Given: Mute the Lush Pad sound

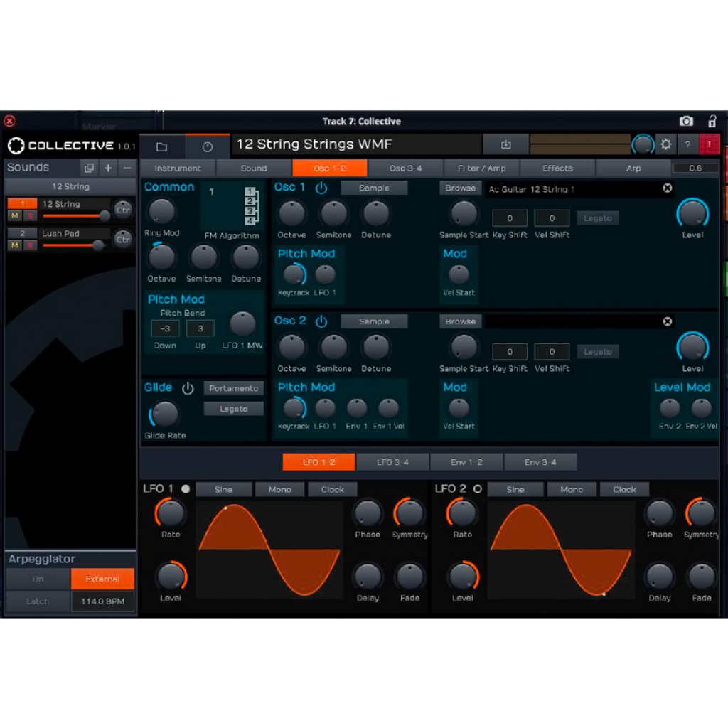Looking at the screenshot, I should 14,245.
